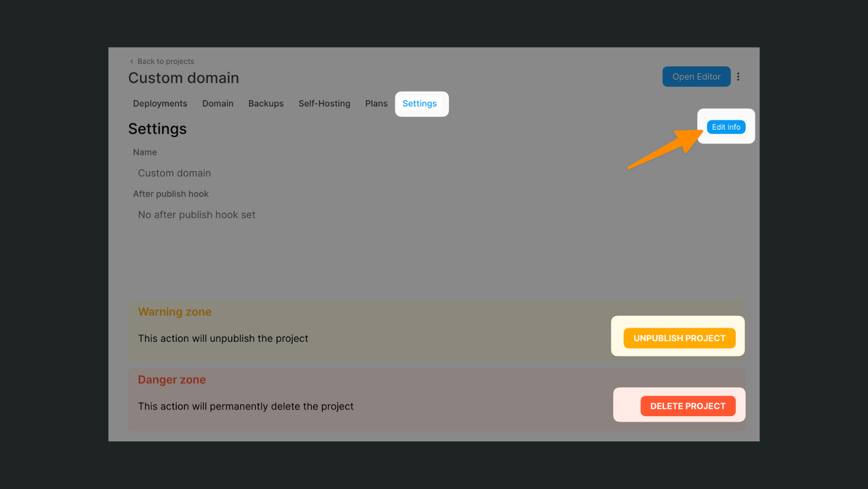Viewport: 868px width, 489px height.
Task: Open the Domain tab
Action: coord(218,104)
